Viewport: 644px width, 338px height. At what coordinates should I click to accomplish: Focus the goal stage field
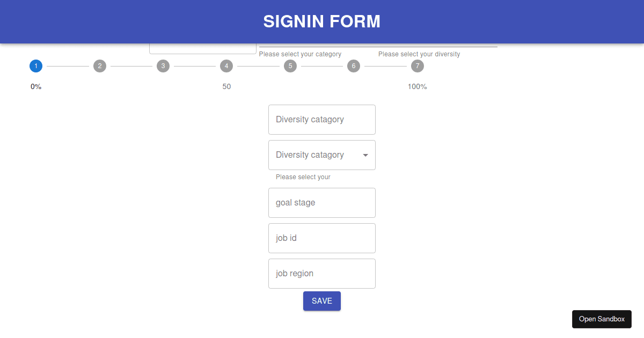coord(321,202)
